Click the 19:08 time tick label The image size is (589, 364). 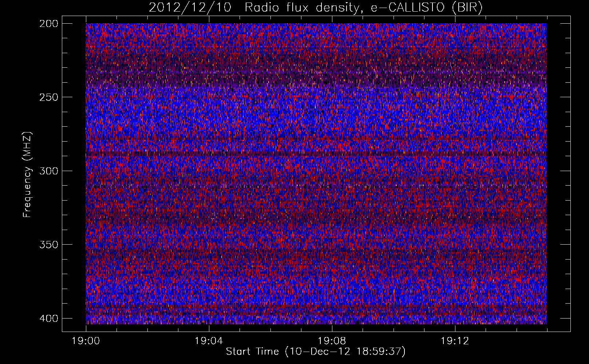332,341
